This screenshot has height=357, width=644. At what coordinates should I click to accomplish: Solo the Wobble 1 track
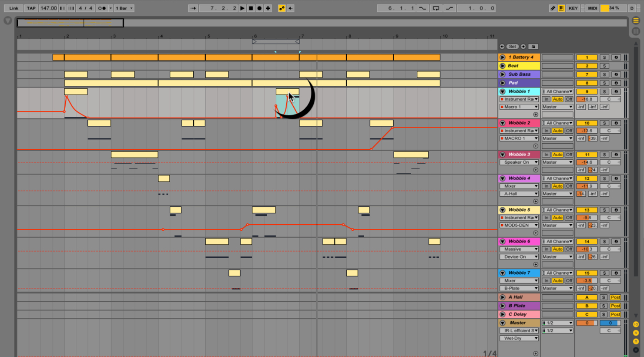[604, 91]
